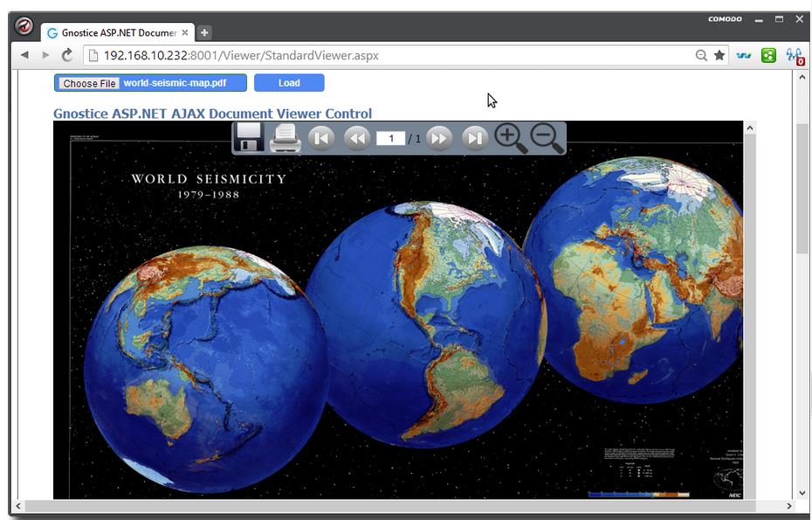Close the browser window
This screenshot has width=812, height=520.
pyautogui.click(x=800, y=19)
